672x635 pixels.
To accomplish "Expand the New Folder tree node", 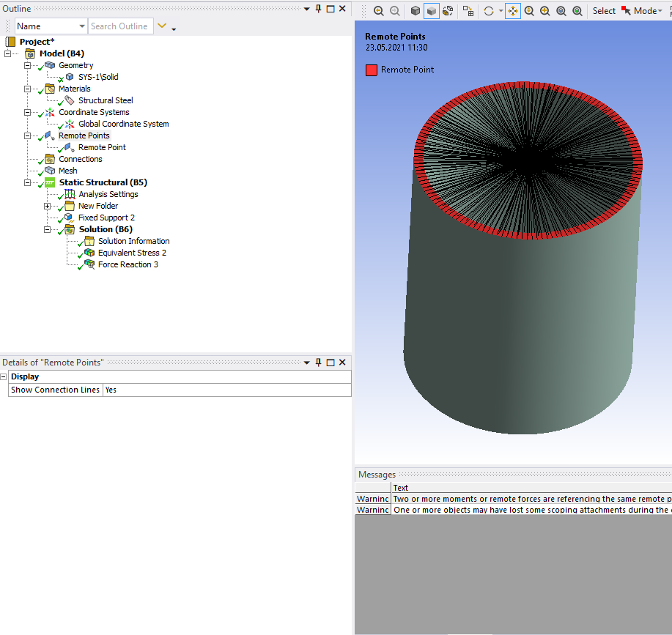I will coord(48,206).
